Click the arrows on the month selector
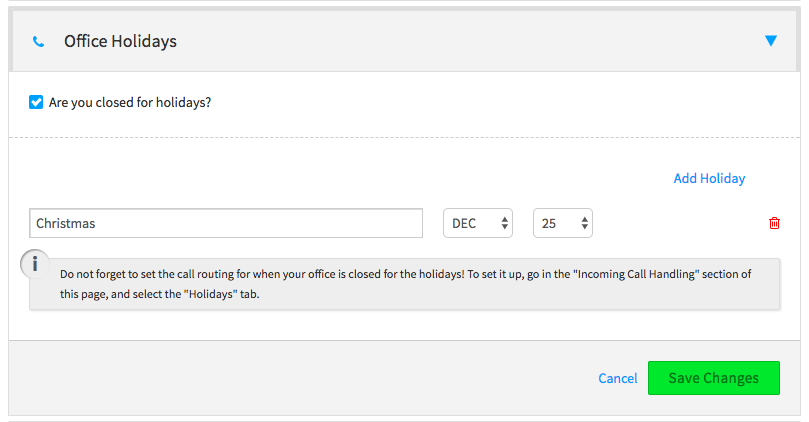This screenshot has height=422, width=809. click(x=505, y=223)
